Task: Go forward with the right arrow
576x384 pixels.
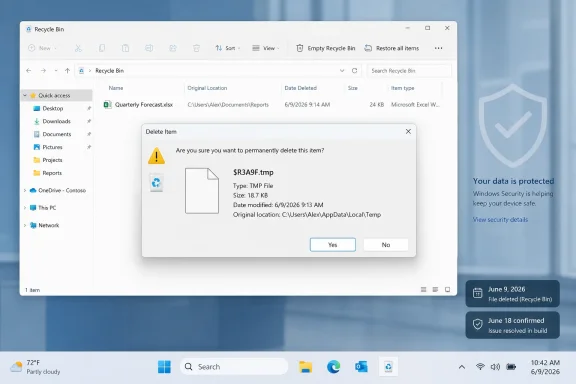Action: point(43,71)
